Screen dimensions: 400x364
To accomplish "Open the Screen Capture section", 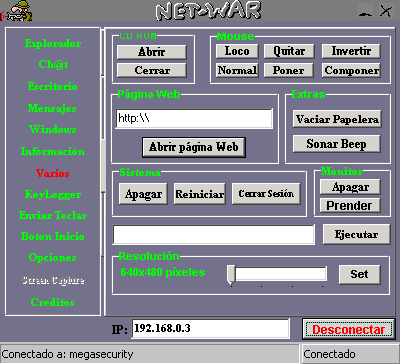I will (x=53, y=280).
